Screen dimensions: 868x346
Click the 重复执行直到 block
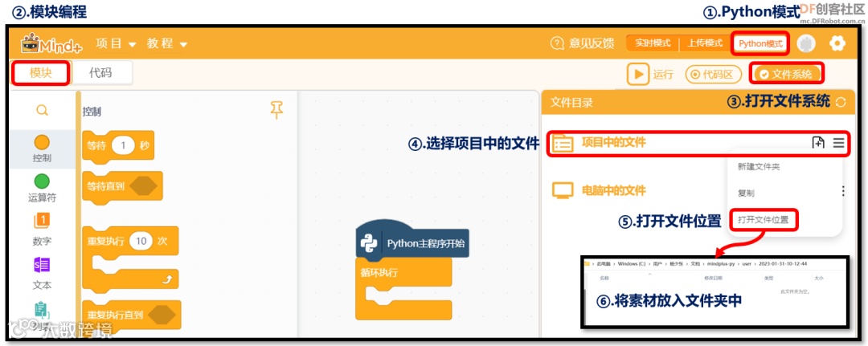point(131,316)
